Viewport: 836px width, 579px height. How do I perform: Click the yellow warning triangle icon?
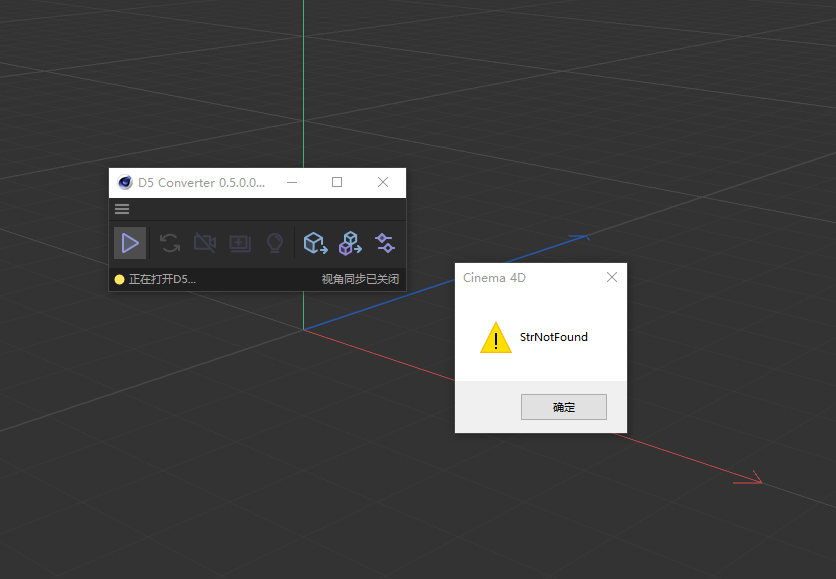[x=496, y=338]
